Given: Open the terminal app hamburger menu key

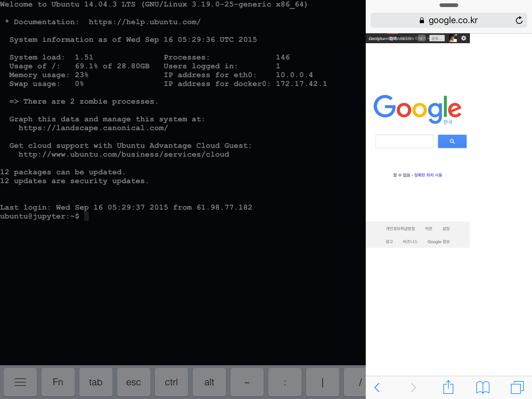Looking at the screenshot, I should (x=20, y=382).
